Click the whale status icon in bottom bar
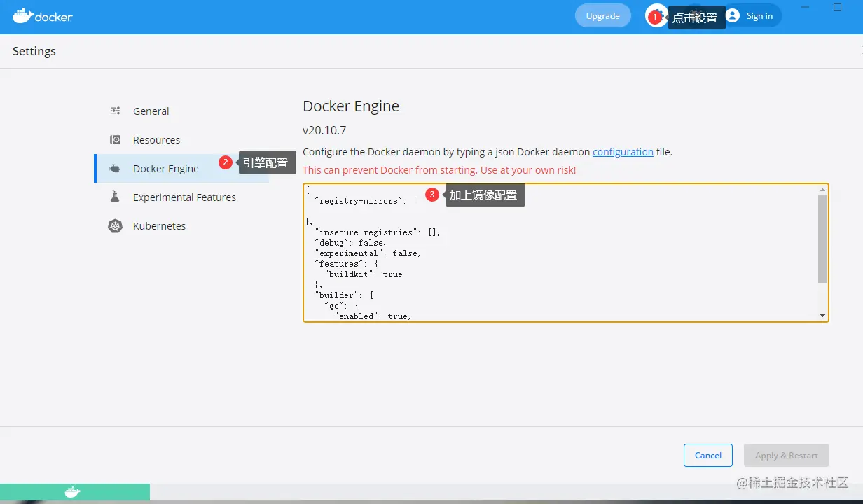The width and height of the screenshot is (863, 504). (x=73, y=492)
